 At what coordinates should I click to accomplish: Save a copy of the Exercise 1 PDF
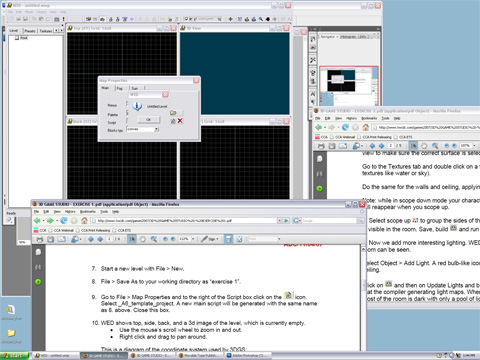(x=50, y=239)
